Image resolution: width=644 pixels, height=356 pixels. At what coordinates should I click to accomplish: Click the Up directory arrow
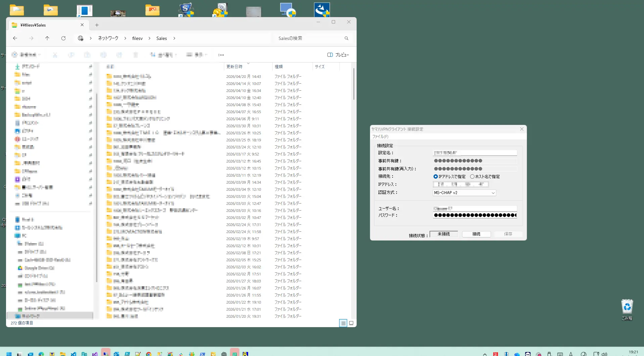(x=47, y=38)
